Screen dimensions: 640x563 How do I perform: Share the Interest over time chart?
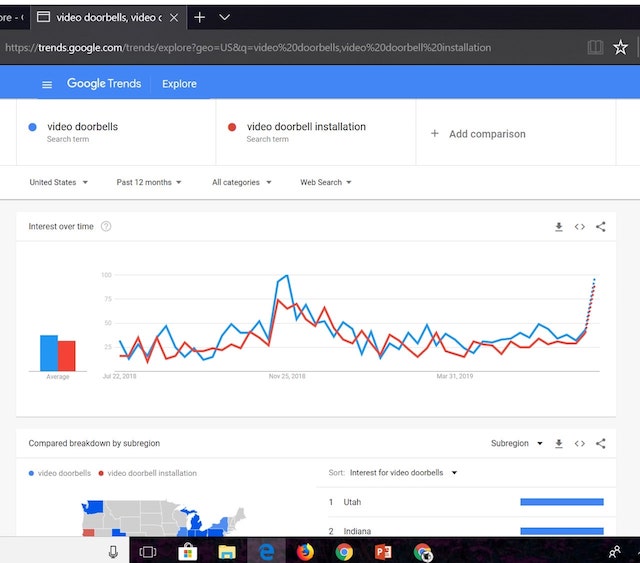[600, 227]
